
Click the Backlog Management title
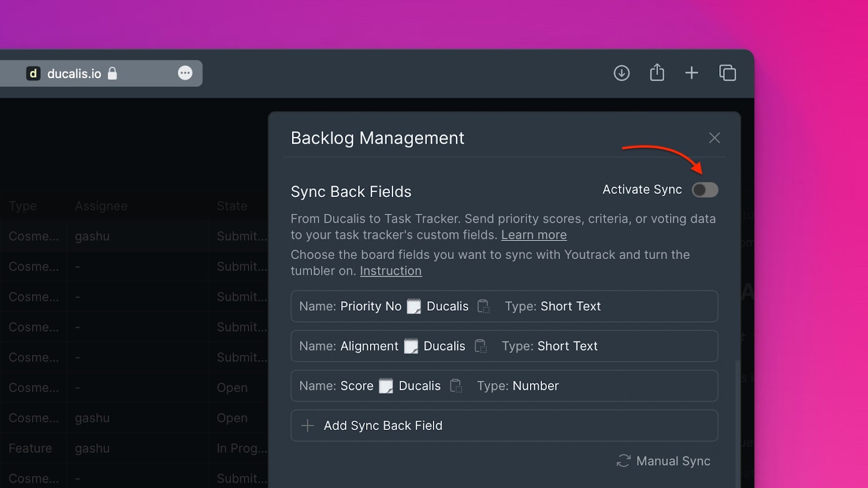(x=378, y=138)
